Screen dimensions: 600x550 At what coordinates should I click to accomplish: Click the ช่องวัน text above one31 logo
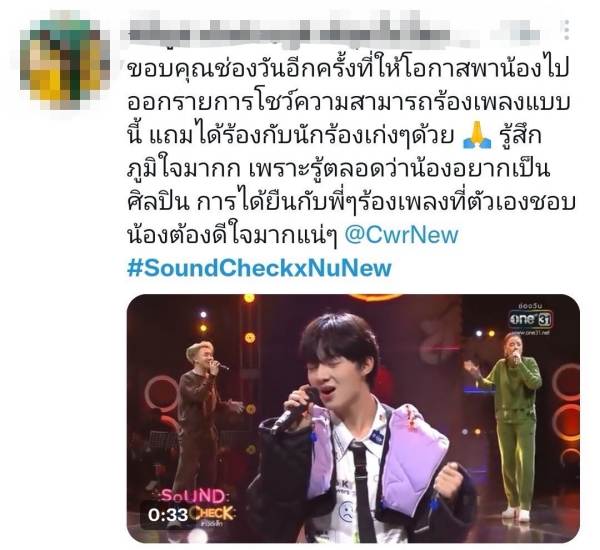pos(530,307)
